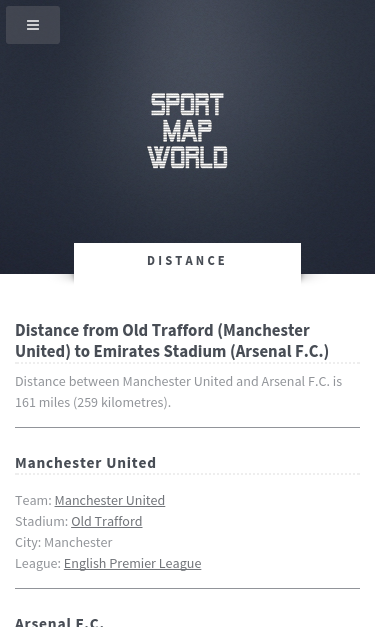Click the word SPORT in the logo
This screenshot has width=375, height=627.
(187, 104)
